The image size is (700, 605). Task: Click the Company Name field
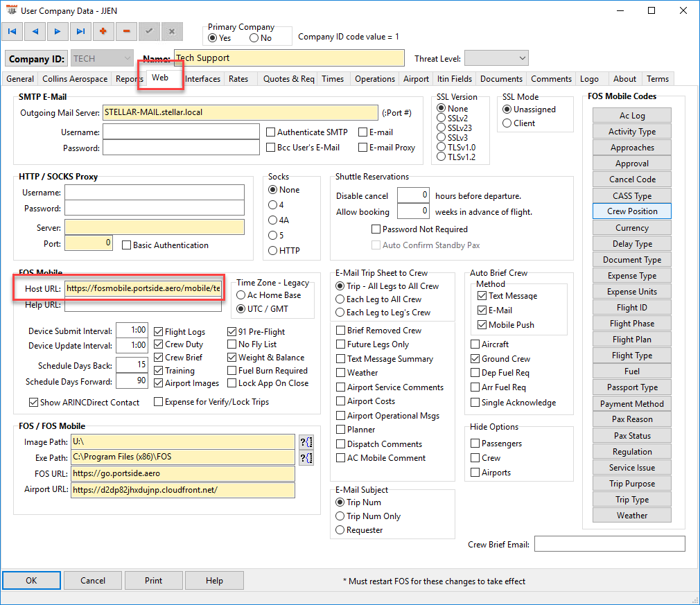tap(289, 58)
